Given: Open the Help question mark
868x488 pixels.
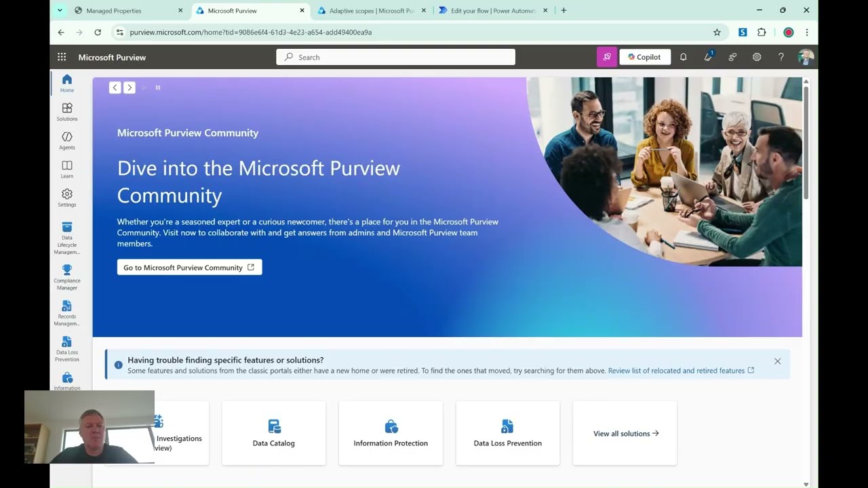Looking at the screenshot, I should click(781, 58).
